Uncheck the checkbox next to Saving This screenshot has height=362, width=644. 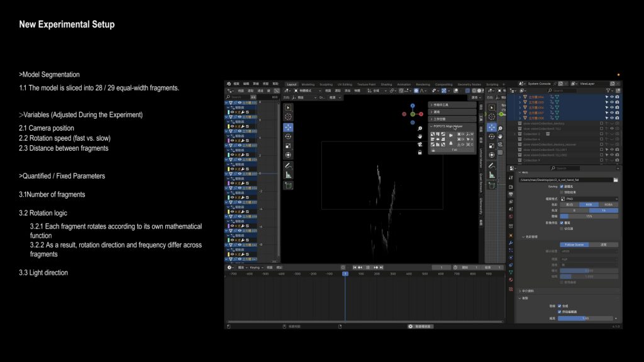[562, 187]
